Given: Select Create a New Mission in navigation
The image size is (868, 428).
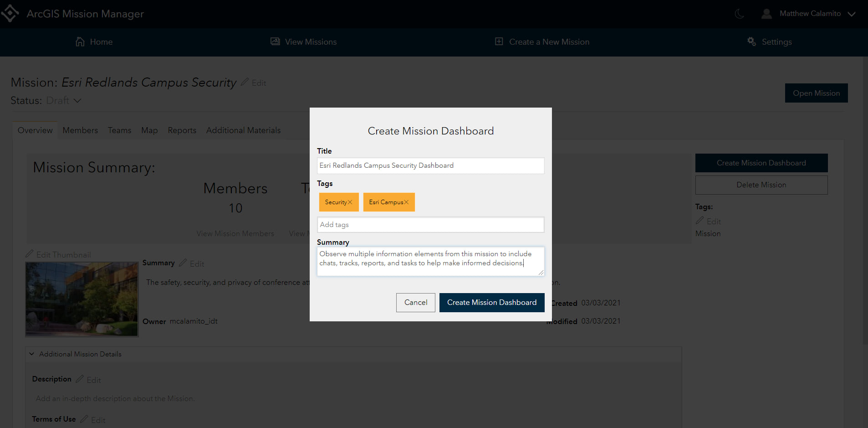Looking at the screenshot, I should [542, 42].
